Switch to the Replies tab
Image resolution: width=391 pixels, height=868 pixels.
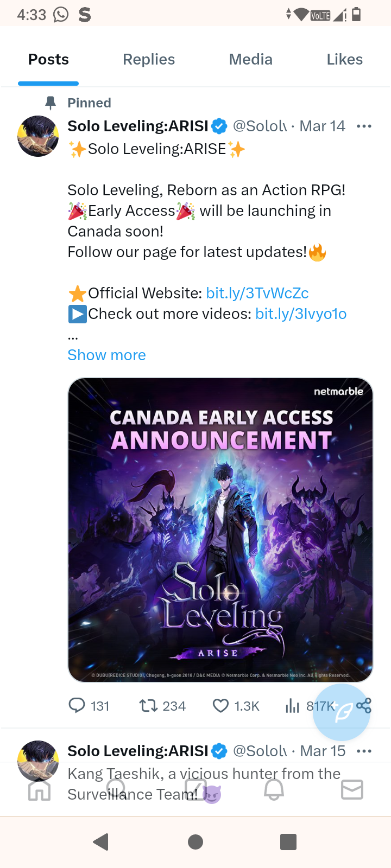(149, 60)
